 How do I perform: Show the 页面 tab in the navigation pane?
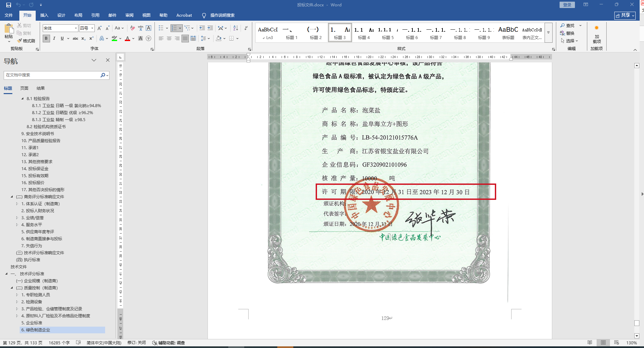click(x=24, y=88)
